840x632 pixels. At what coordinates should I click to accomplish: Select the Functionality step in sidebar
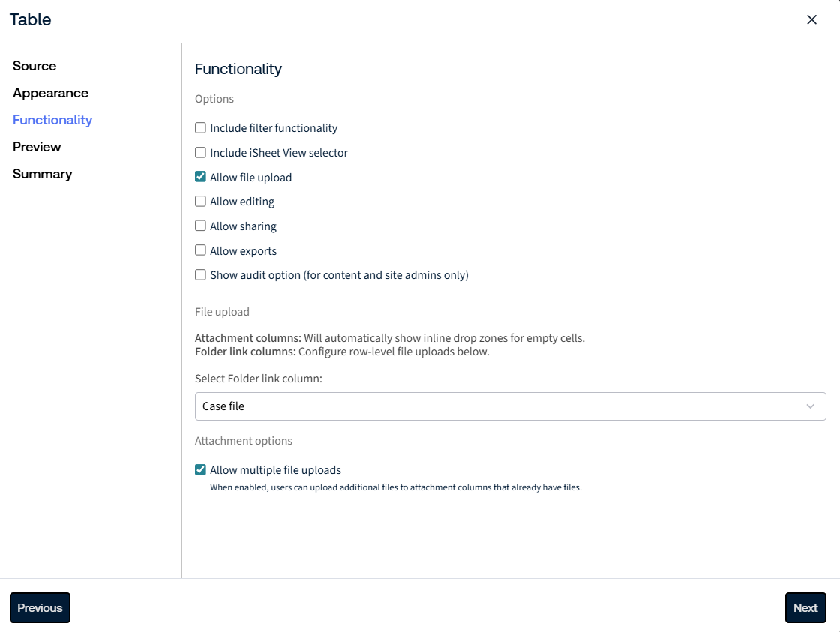click(52, 120)
